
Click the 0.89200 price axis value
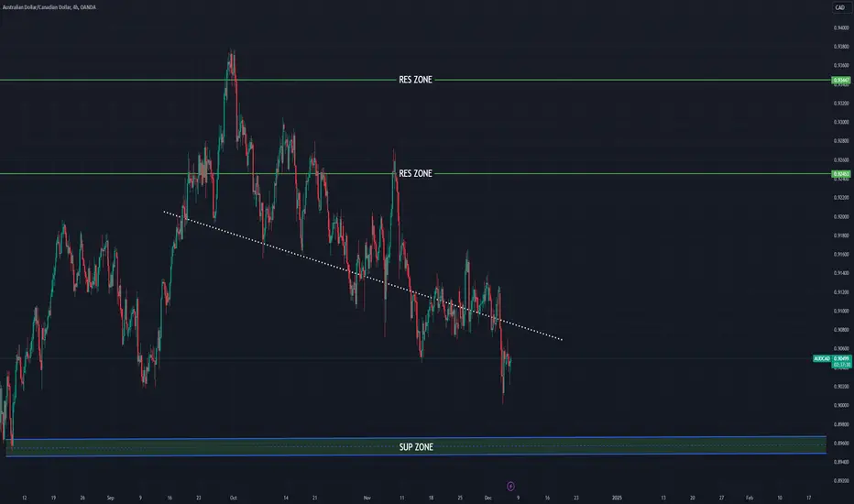pyautogui.click(x=841, y=480)
